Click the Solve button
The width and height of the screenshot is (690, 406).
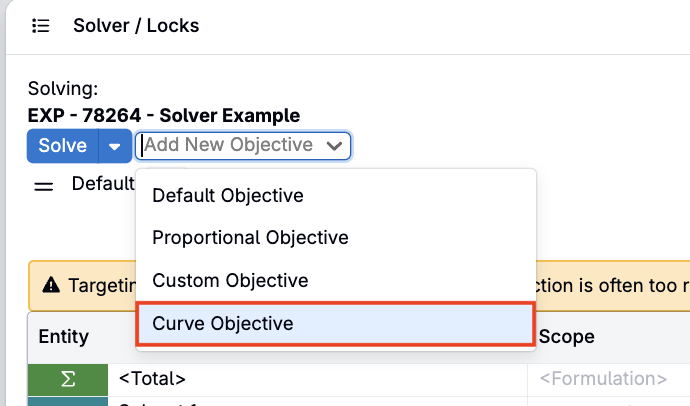coord(62,146)
